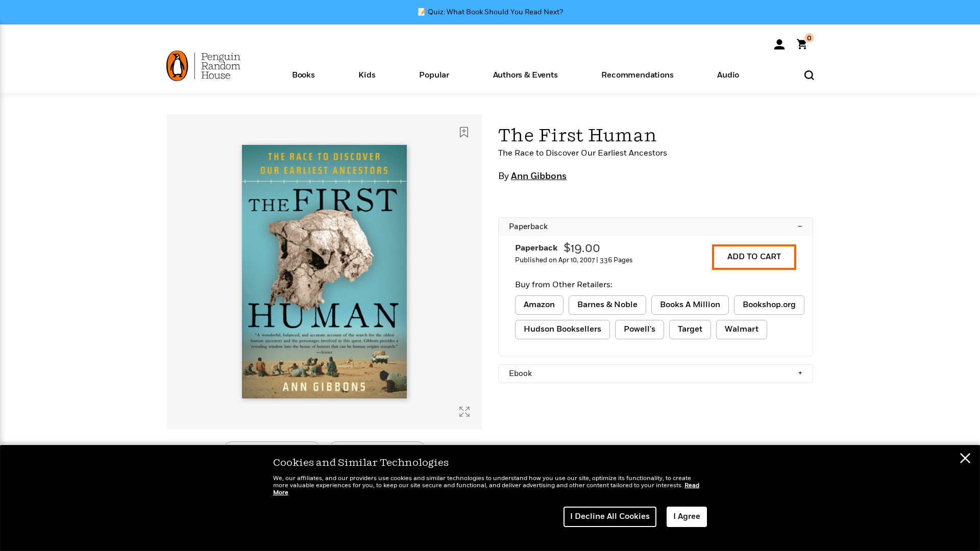Click the title 'The First Human'
The height and width of the screenshot is (551, 980).
(577, 136)
